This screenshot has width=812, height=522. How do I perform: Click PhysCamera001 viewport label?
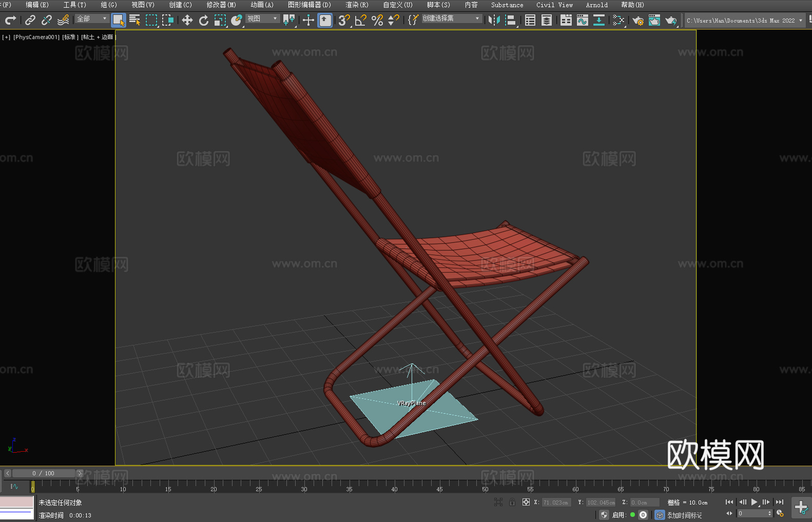point(36,37)
